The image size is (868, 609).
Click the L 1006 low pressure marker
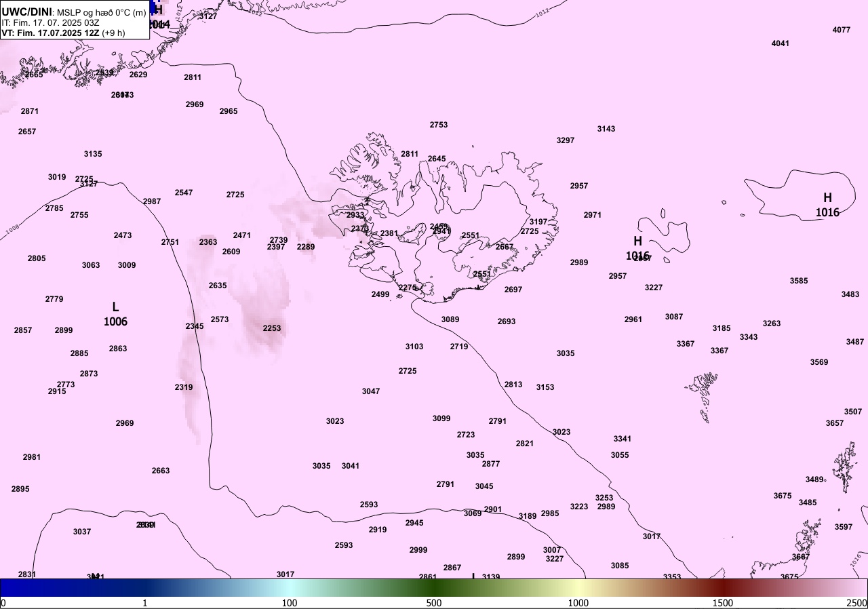coord(115,315)
